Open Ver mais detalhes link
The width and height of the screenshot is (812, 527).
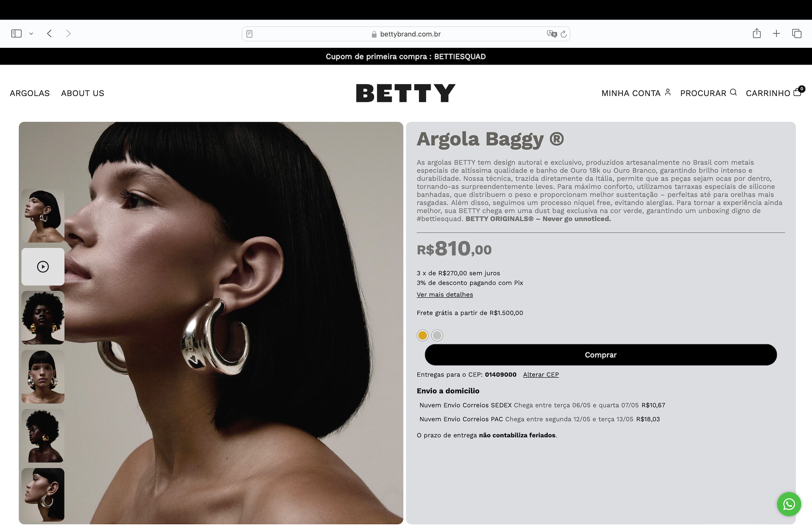click(x=445, y=295)
